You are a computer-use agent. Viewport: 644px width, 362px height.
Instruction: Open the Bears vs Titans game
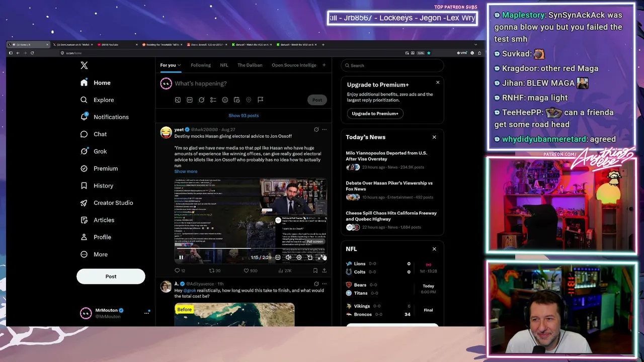[392, 289]
